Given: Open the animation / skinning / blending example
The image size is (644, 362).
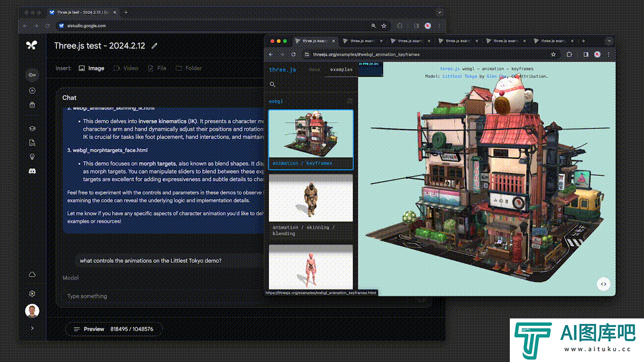Looking at the screenshot, I should [x=311, y=206].
